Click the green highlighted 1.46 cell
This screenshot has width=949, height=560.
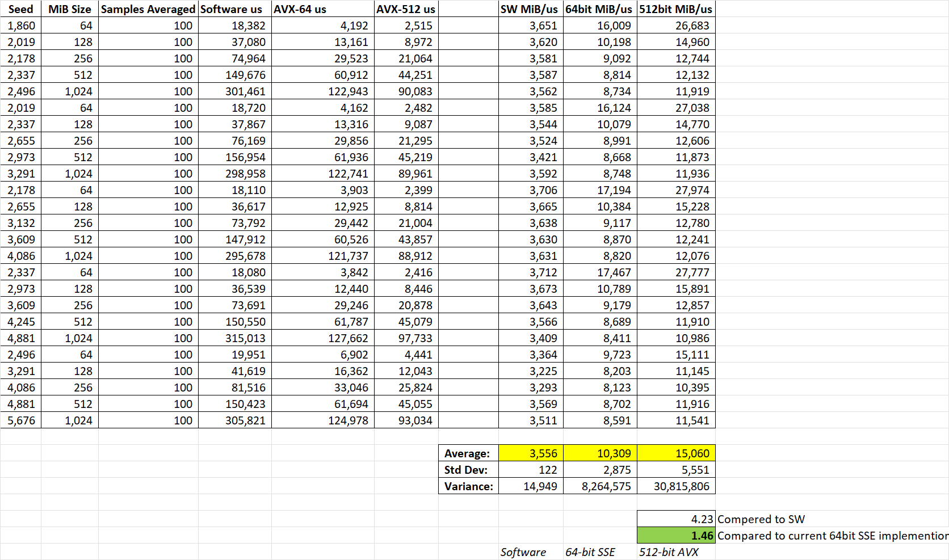(676, 536)
